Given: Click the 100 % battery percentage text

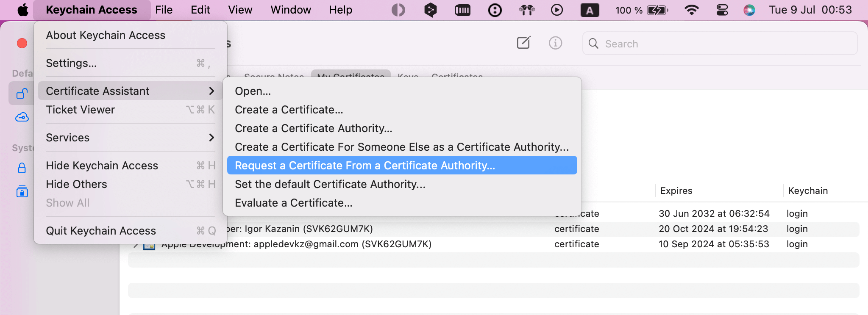Looking at the screenshot, I should tap(629, 10).
